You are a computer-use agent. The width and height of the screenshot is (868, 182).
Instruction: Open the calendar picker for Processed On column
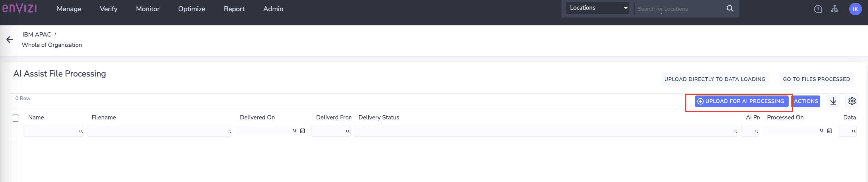tap(829, 130)
